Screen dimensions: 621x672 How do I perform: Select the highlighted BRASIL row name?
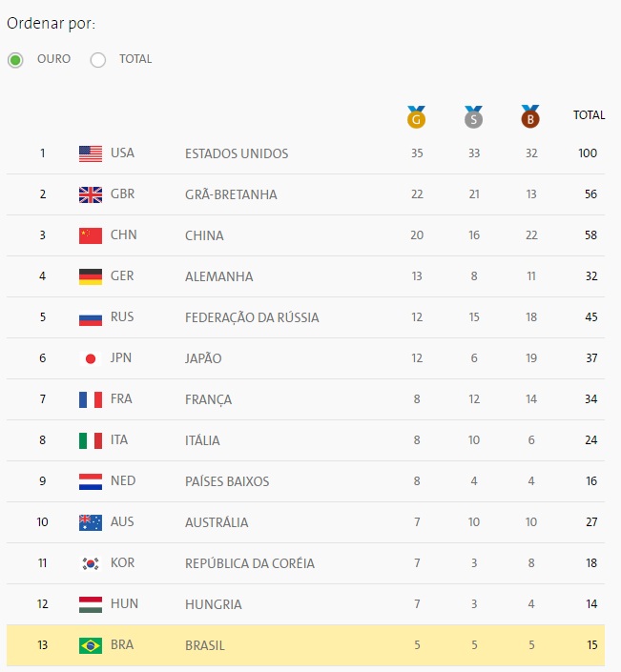pos(204,645)
